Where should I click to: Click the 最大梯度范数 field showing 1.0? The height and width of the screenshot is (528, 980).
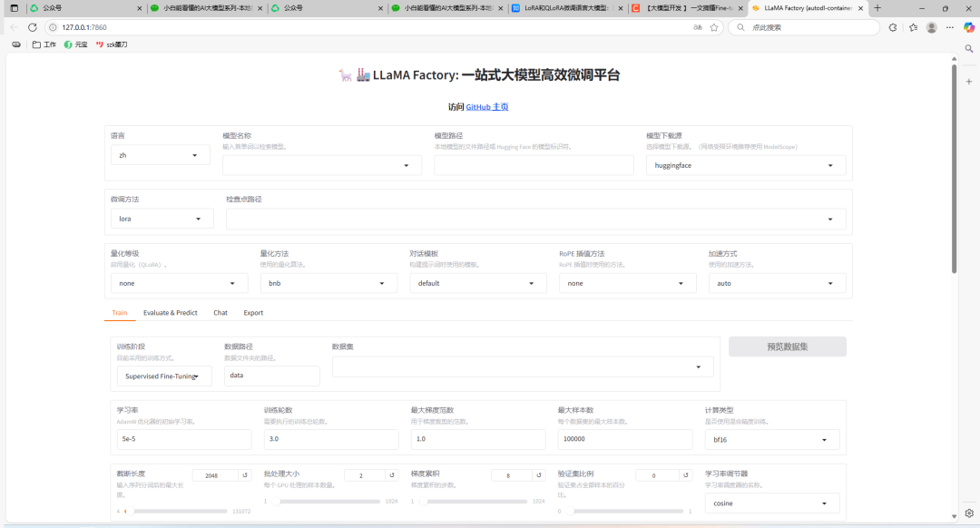click(x=477, y=439)
